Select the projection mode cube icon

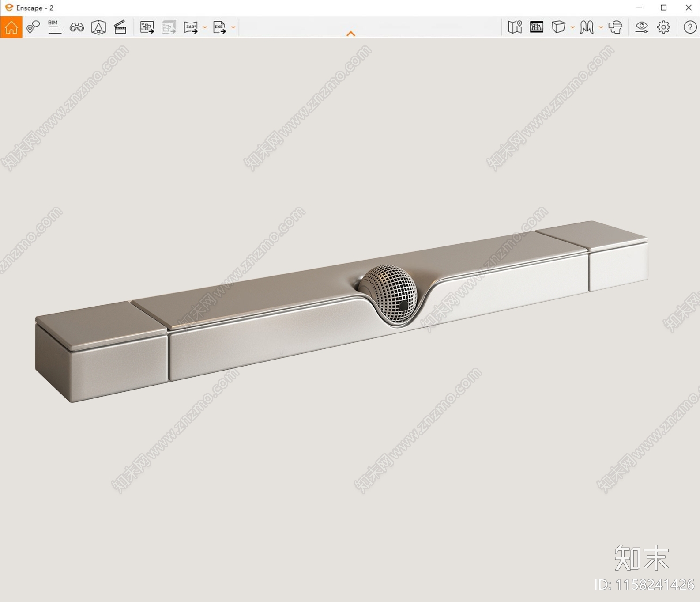[558, 27]
